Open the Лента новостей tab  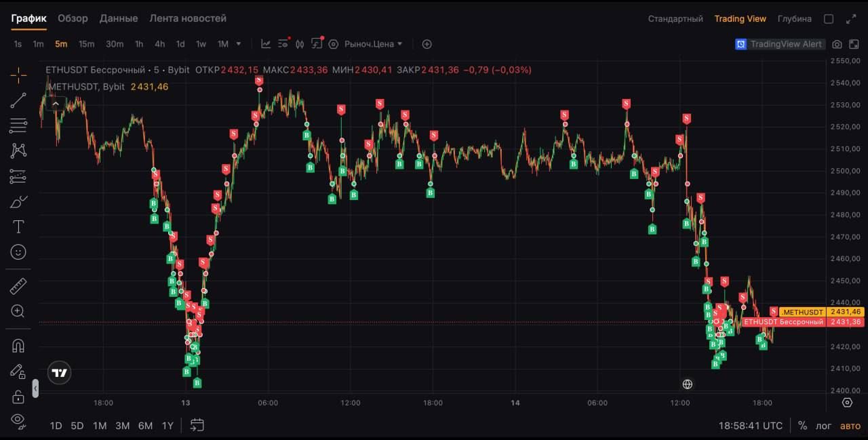[x=188, y=18]
